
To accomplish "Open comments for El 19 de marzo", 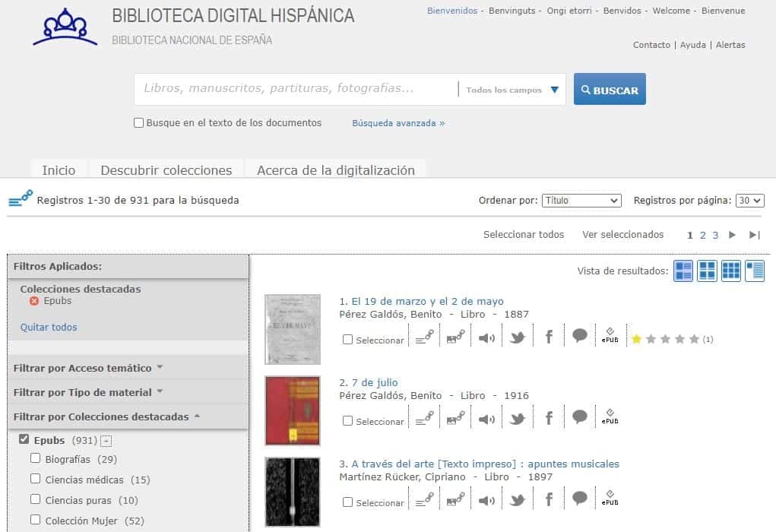I will click(x=579, y=335).
